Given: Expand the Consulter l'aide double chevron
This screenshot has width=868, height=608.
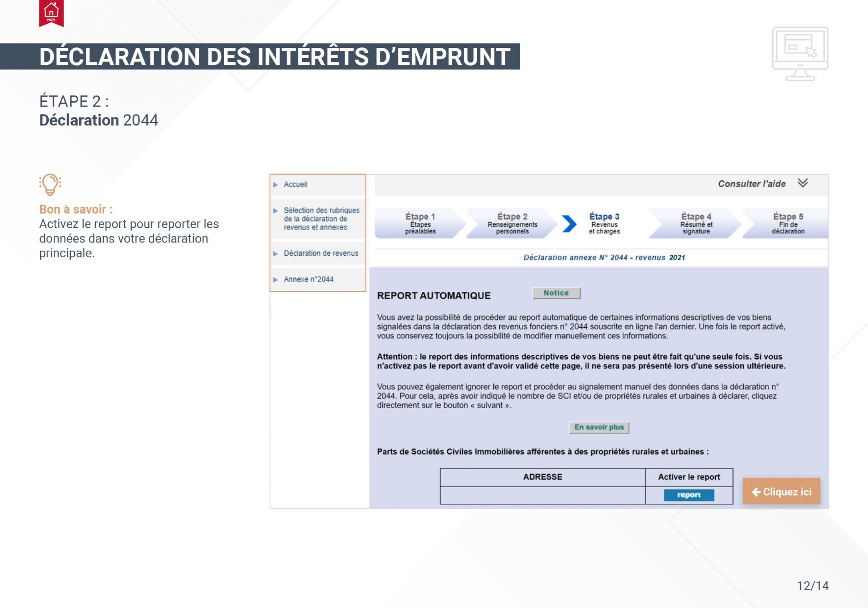Looking at the screenshot, I should [x=803, y=183].
